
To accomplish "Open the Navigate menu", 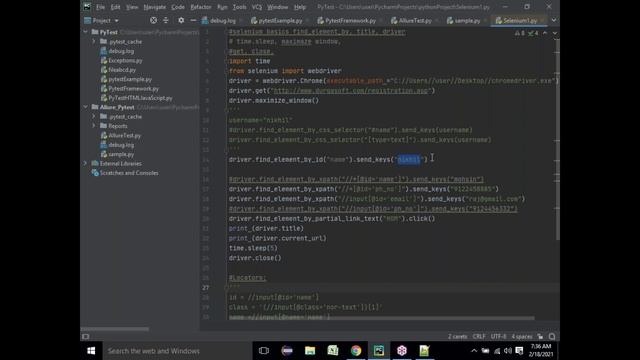I will [155, 7].
